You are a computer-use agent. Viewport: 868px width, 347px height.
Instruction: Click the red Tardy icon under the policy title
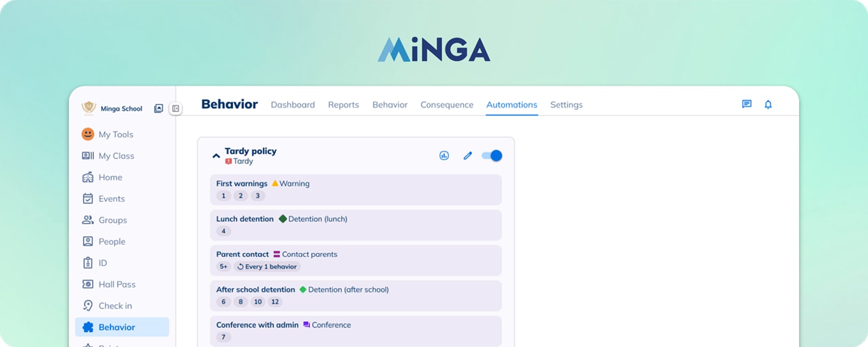click(x=228, y=161)
